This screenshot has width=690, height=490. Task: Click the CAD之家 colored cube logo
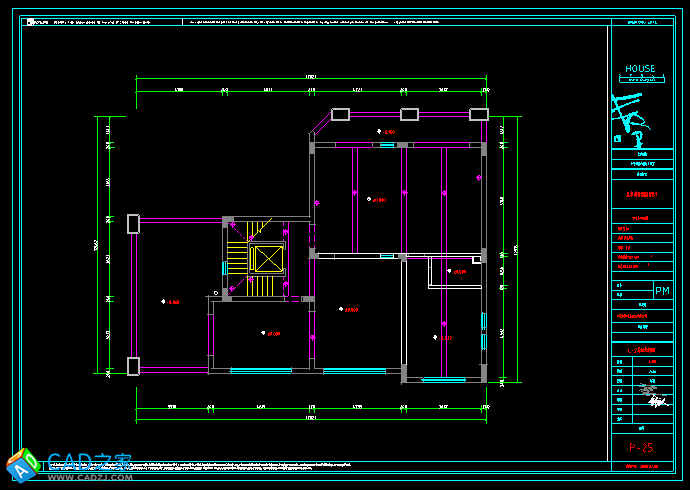(21, 465)
